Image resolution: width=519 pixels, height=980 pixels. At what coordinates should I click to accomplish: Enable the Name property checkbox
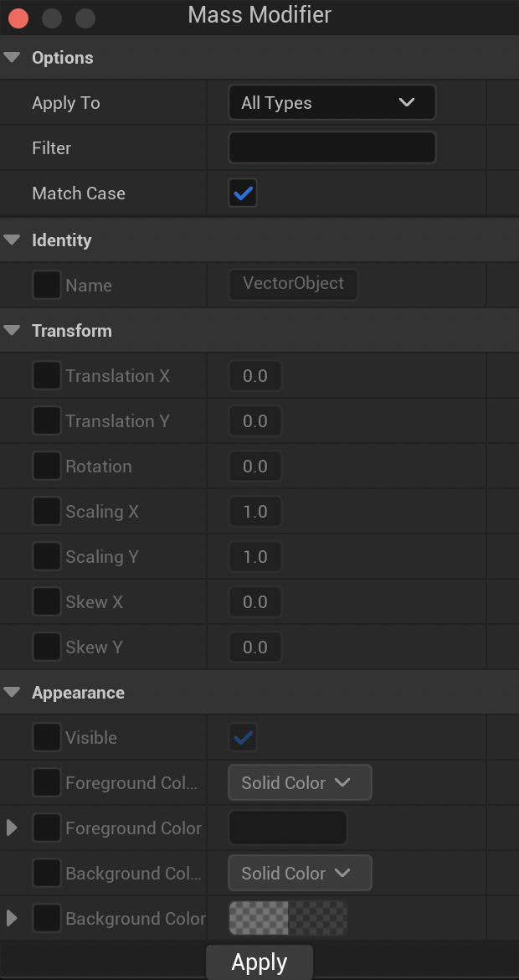tap(47, 286)
